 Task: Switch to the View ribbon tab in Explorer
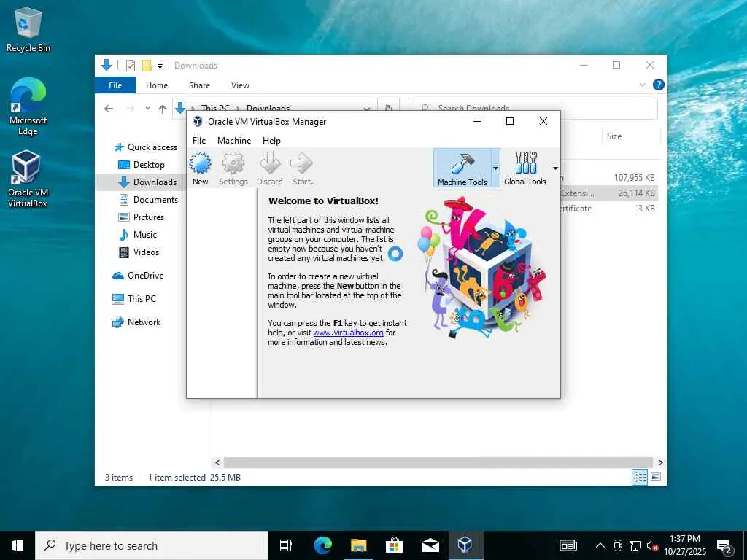click(240, 85)
